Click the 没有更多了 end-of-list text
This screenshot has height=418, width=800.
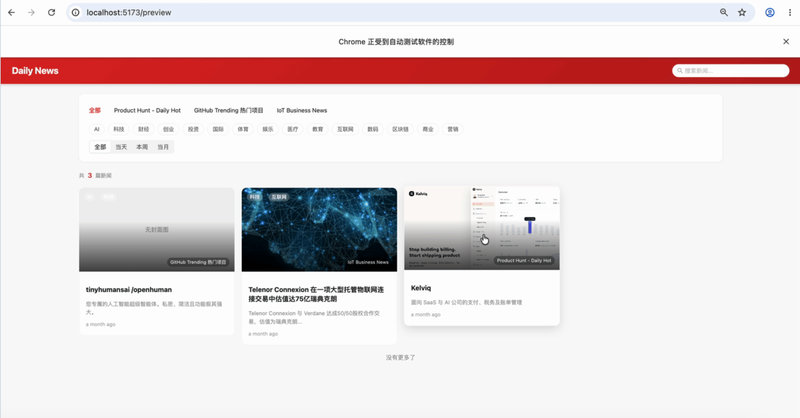401,358
